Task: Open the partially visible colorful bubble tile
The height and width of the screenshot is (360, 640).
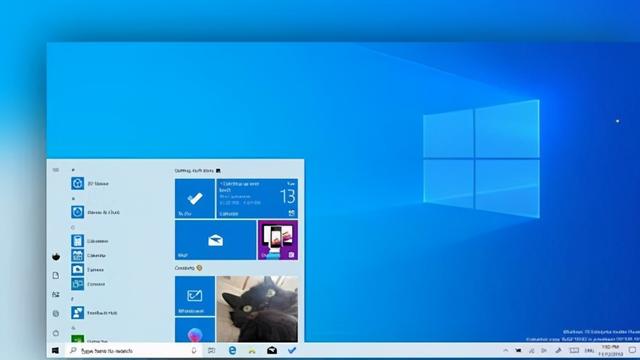Action: (x=195, y=330)
